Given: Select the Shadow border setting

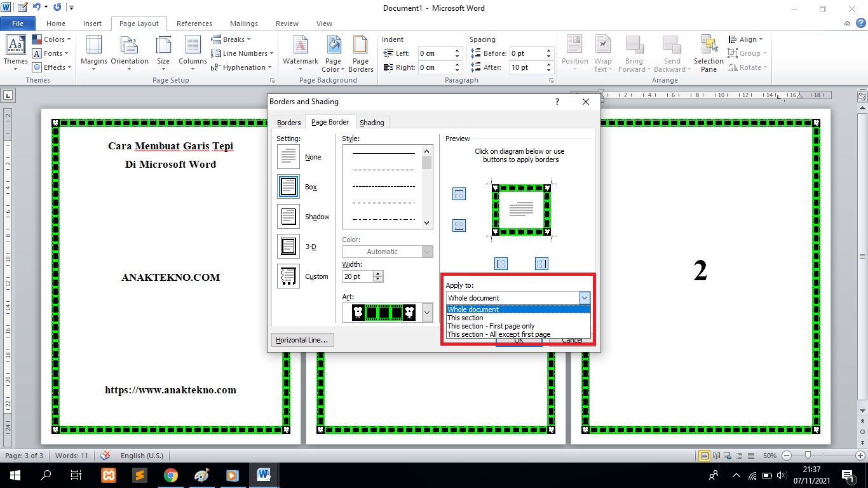Looking at the screenshot, I should click(288, 217).
